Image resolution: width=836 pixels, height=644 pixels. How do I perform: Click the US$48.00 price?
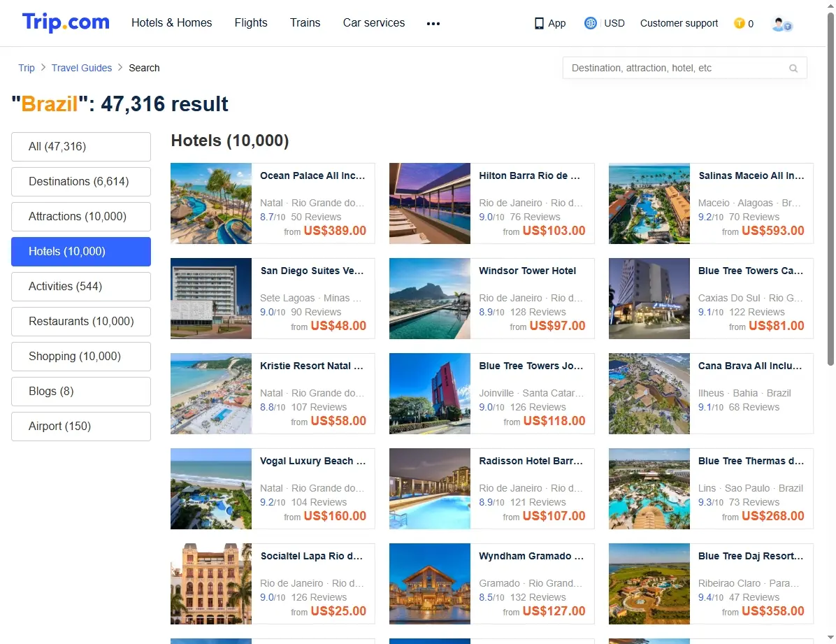coord(338,325)
